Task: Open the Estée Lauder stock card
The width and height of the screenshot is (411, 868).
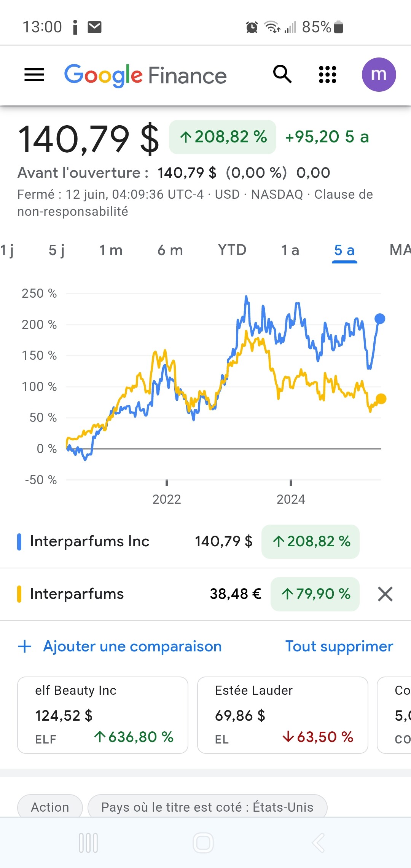Action: point(282,715)
